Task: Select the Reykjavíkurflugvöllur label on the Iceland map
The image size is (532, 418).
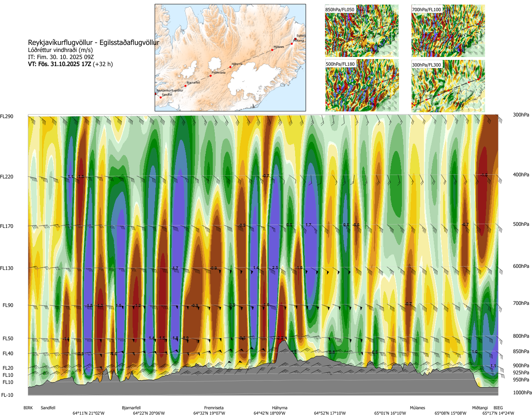Action: point(170,90)
